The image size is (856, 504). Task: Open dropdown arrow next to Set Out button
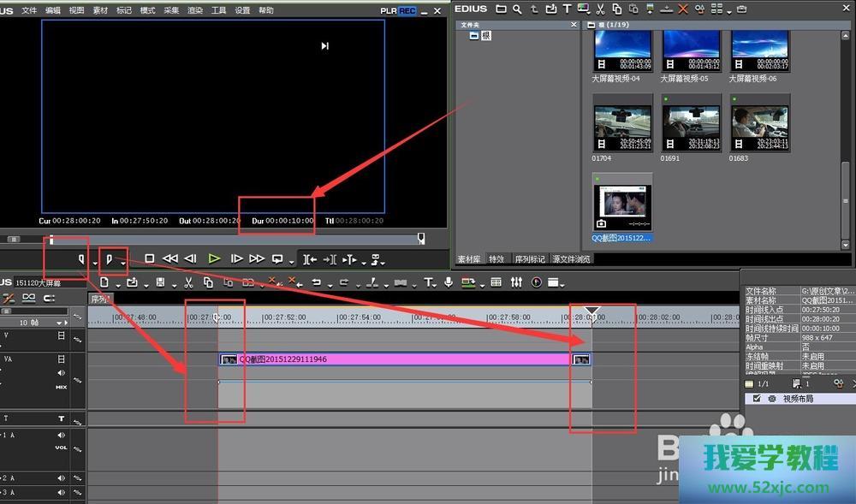[123, 262]
